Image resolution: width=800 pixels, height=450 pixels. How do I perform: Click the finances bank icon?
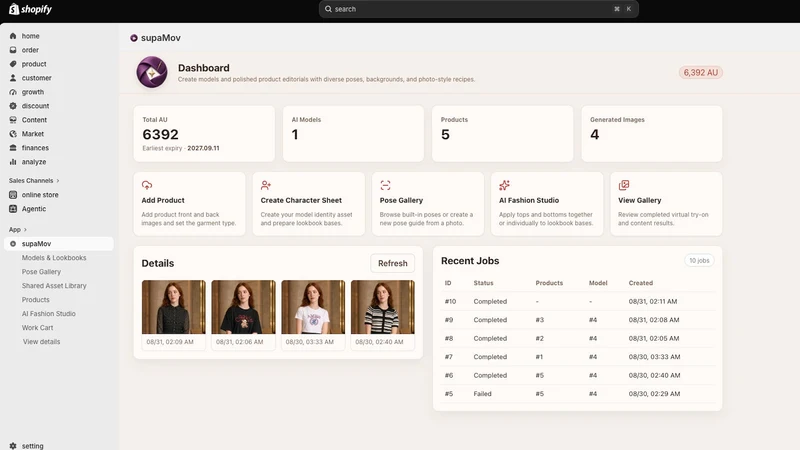13,148
